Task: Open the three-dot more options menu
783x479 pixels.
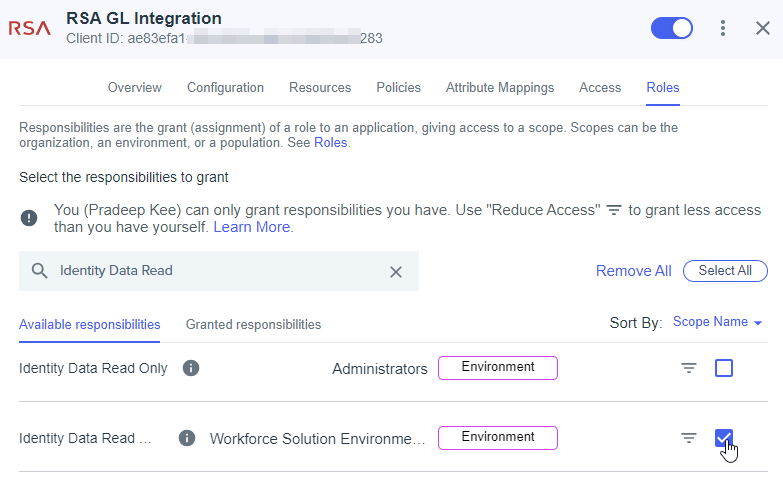Action: (x=723, y=28)
